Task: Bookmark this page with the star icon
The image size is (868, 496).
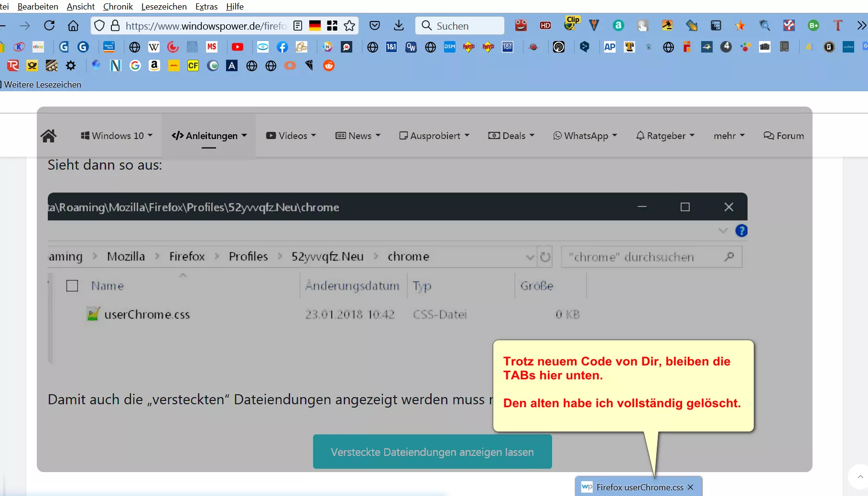Action: click(x=349, y=26)
